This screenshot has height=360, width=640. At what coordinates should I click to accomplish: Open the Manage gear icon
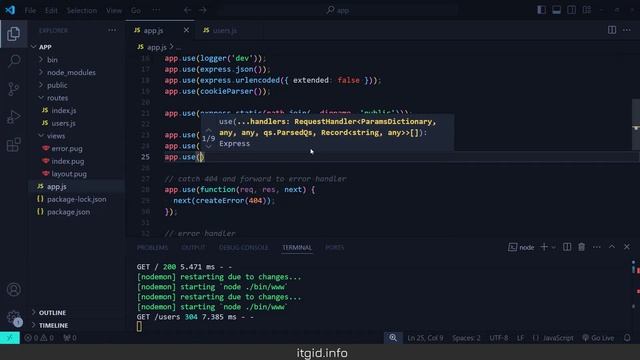[x=13, y=317]
